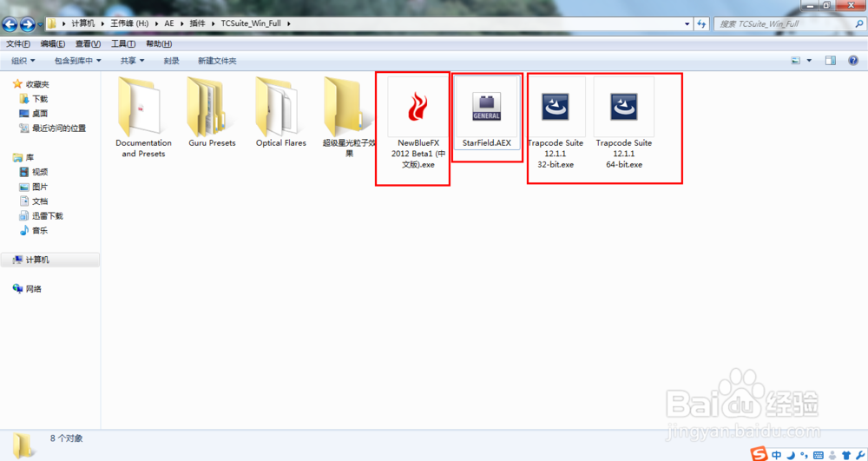The image size is (868, 461).
Task: Click the 新建文件夹 button
Action: click(217, 60)
